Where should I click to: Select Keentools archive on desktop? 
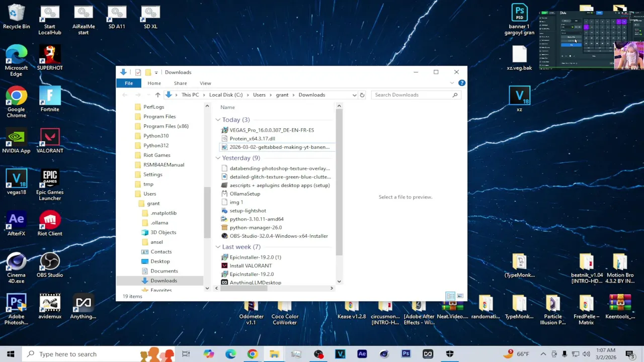[x=620, y=306]
